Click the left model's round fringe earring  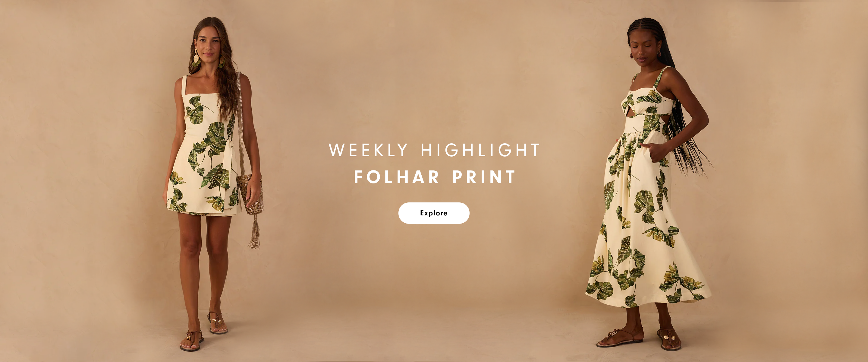coord(196,57)
